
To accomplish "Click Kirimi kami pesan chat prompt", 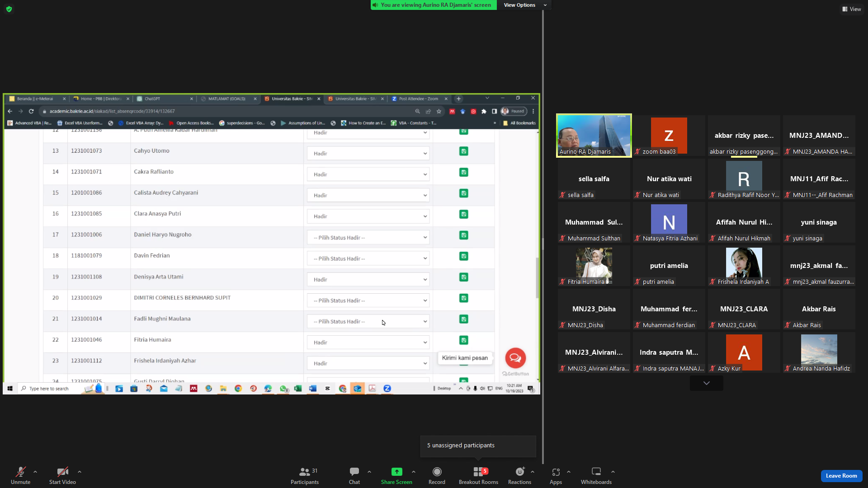I will (x=465, y=358).
